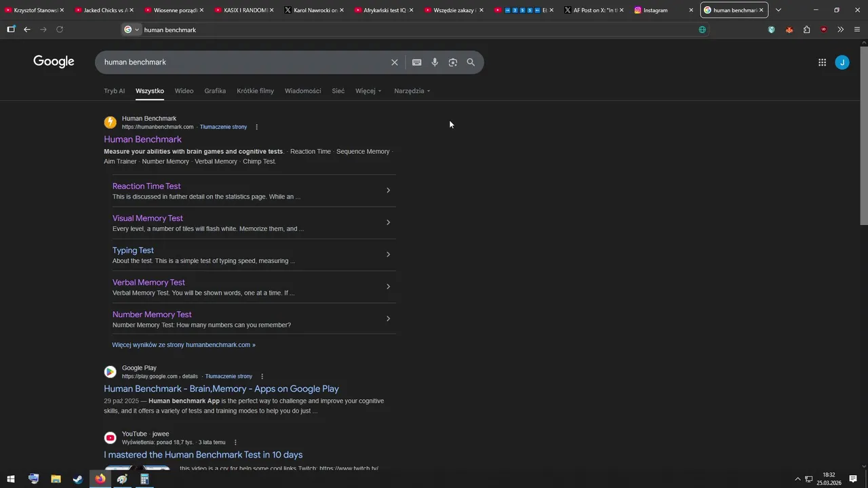The width and height of the screenshot is (868, 488).
Task: Open more options for YouTube jowee result
Action: tap(235, 443)
